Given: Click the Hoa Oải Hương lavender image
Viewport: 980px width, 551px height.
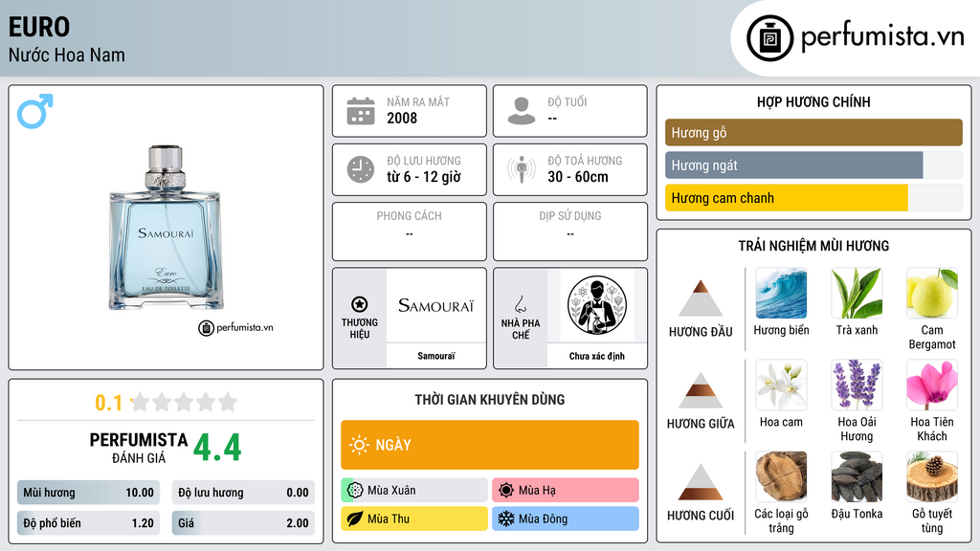Looking at the screenshot, I should [857, 386].
